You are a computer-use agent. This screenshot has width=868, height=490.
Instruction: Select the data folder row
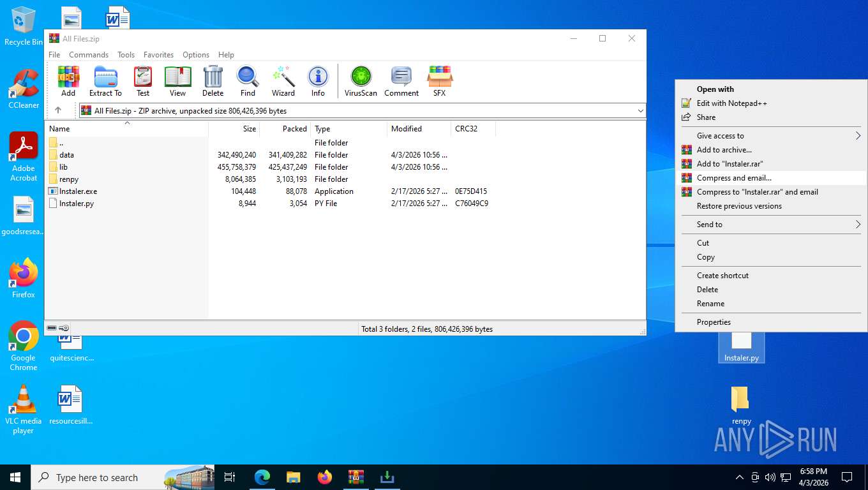345,155
